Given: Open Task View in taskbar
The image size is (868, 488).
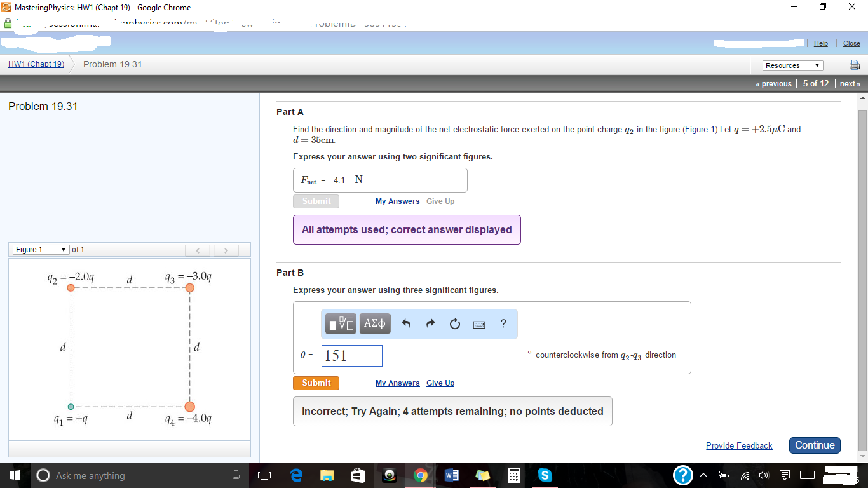Looking at the screenshot, I should click(x=264, y=475).
